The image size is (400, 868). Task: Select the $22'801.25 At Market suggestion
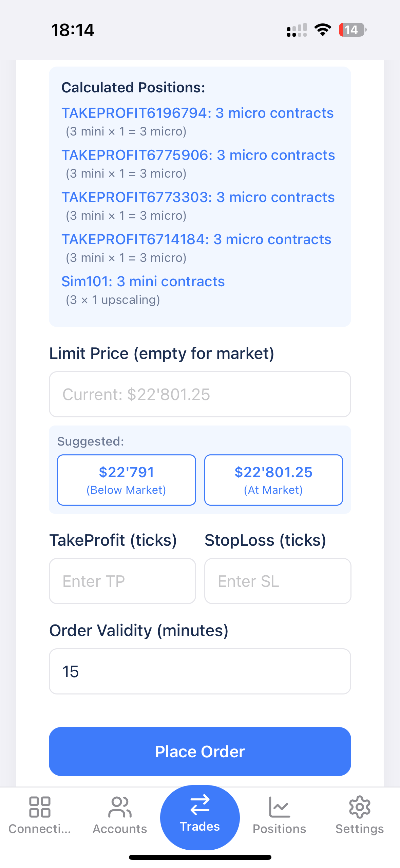pos(273,480)
